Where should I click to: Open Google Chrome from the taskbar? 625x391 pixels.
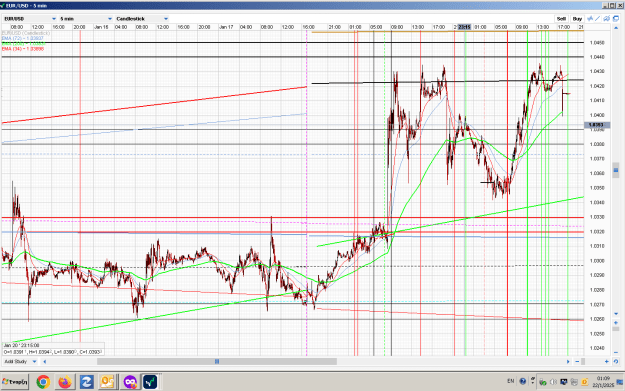pos(43,382)
